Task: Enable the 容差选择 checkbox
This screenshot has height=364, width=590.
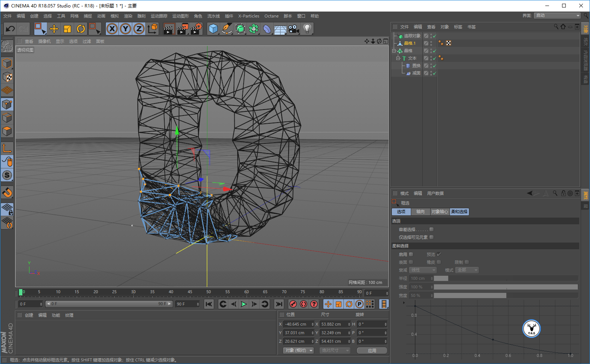Action: click(431, 230)
